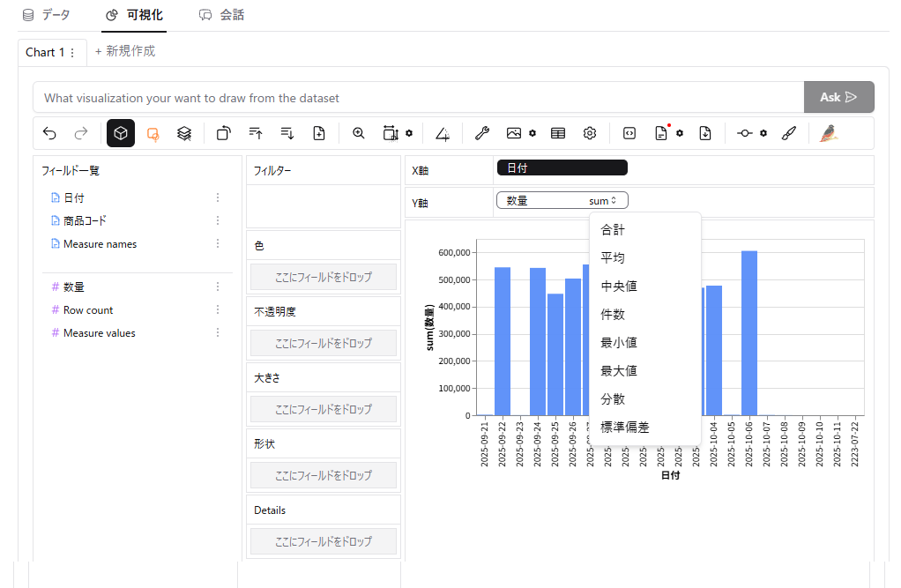Click the bird logo icon
Viewport: 901px width, 588px height.
[x=828, y=133]
